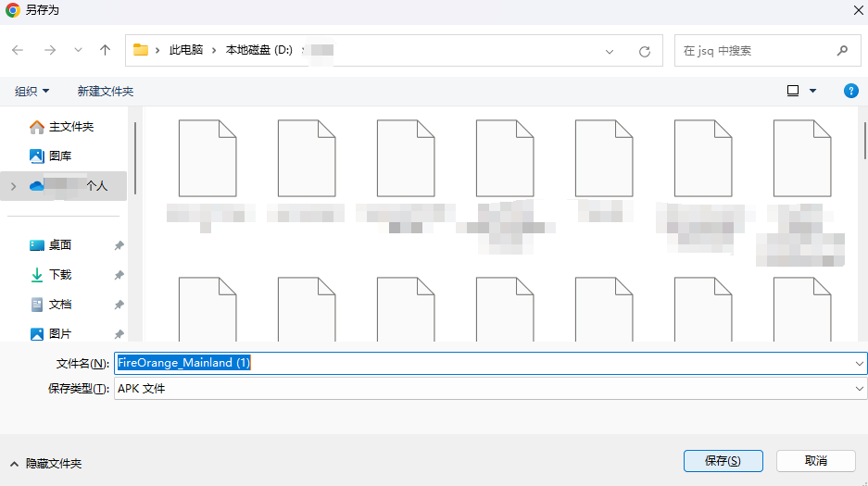Collapse folders with 隐藏文件夹

click(46, 463)
